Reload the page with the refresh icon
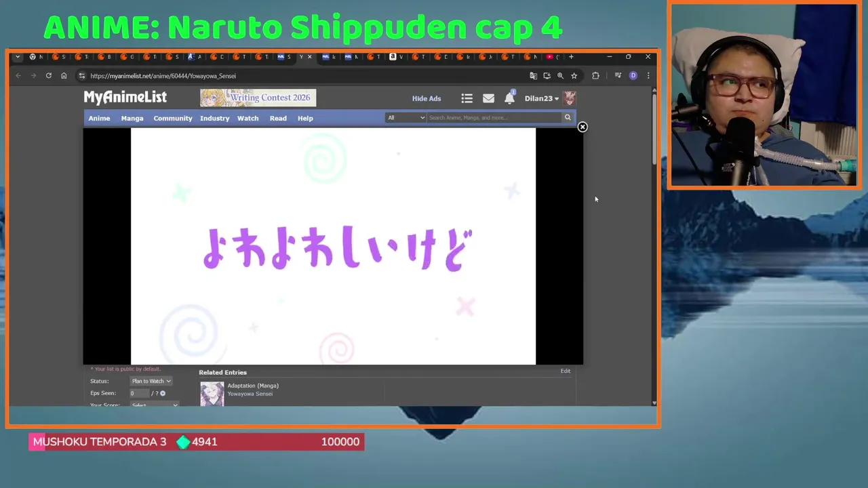The width and height of the screenshot is (868, 488). coord(49,76)
